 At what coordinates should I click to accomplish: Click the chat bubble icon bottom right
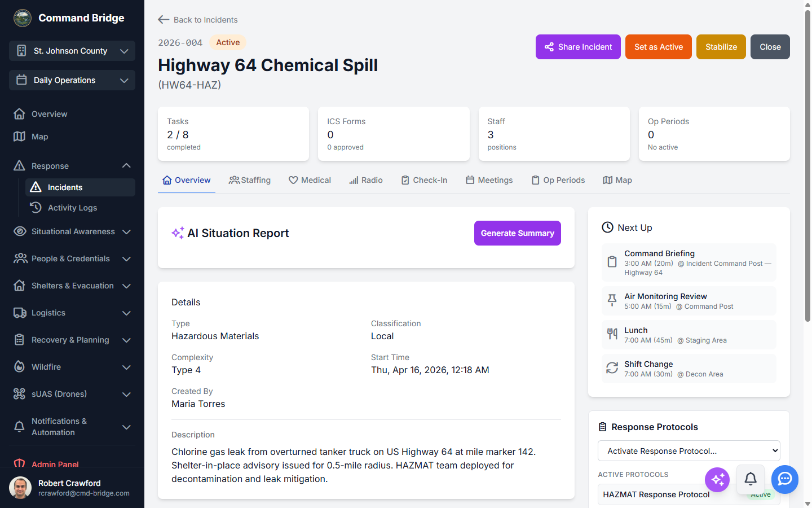(x=784, y=479)
